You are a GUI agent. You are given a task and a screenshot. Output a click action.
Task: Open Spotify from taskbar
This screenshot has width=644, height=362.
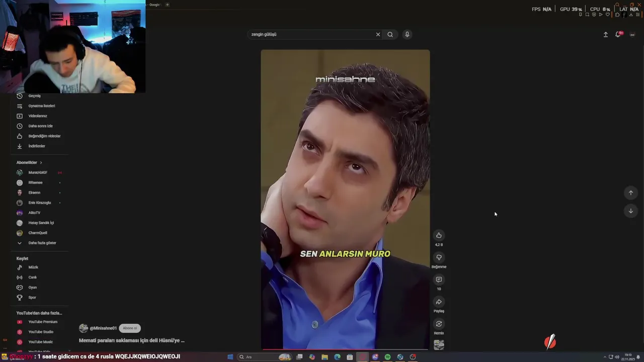coord(387,357)
